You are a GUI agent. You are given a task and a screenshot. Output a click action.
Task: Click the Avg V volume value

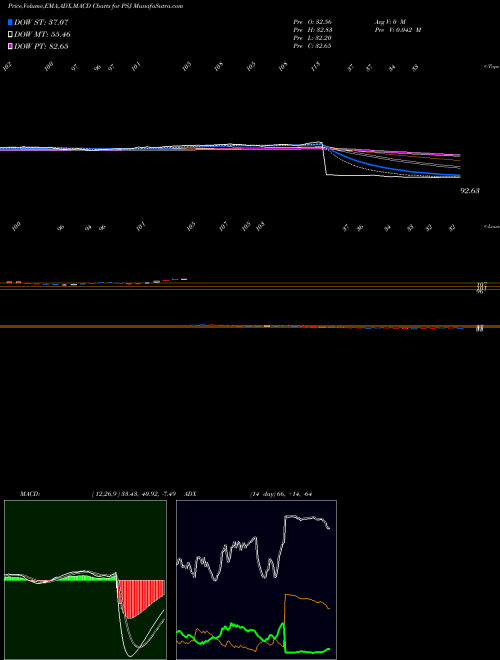pyautogui.click(x=390, y=21)
